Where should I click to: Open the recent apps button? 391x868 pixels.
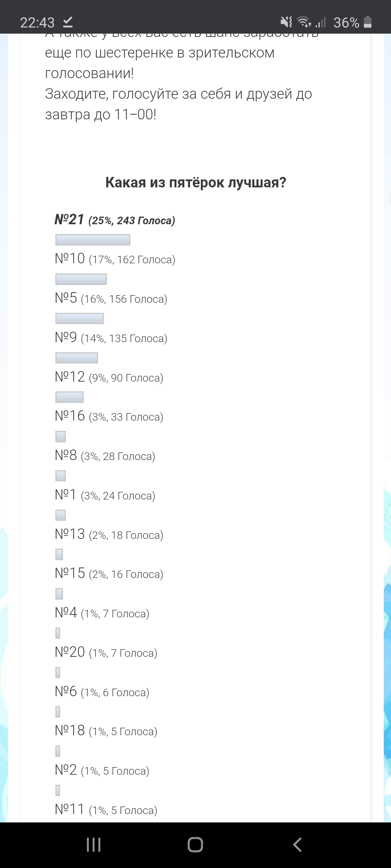(93, 845)
